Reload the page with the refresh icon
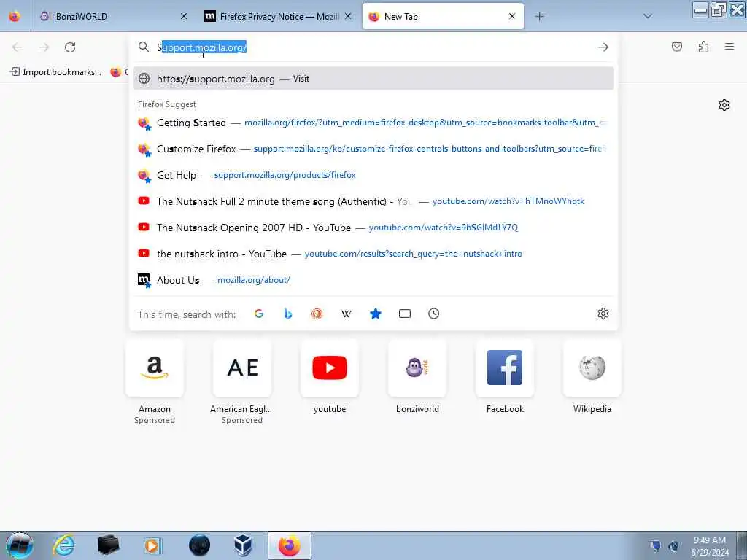The height and width of the screenshot is (560, 747). (x=70, y=47)
